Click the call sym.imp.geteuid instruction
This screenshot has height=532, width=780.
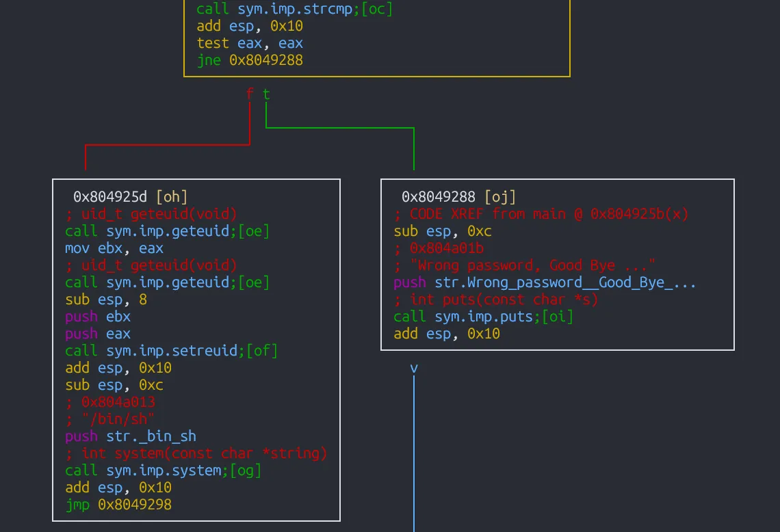coord(151,231)
